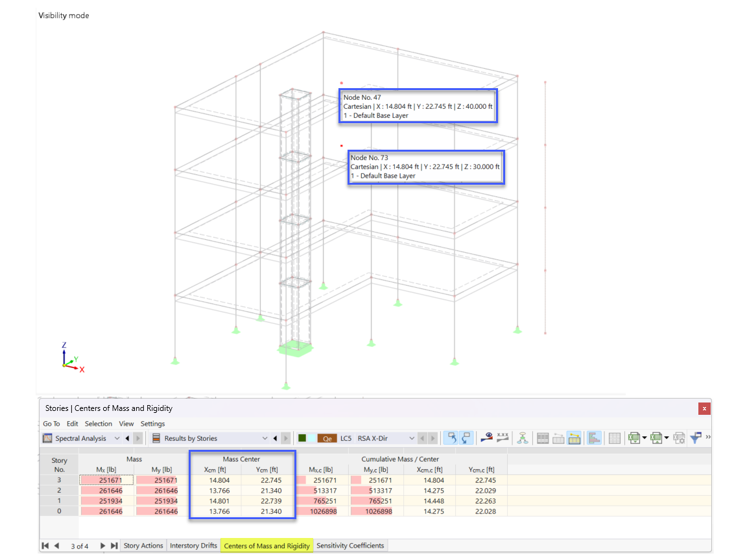The height and width of the screenshot is (560, 747).
Task: Click the plain spreadsheet grid icon
Action: click(x=615, y=438)
